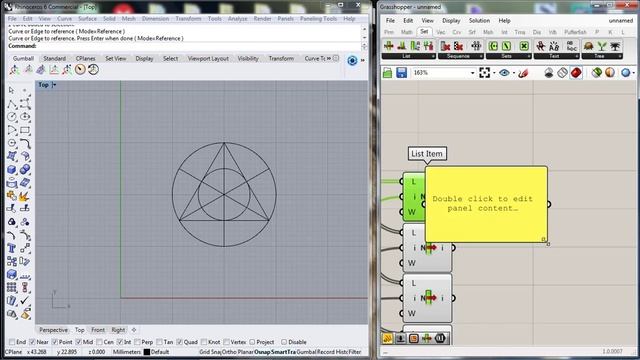
Task: Select the Rectangle tool in Rhino sidebar
Action: coord(25,131)
